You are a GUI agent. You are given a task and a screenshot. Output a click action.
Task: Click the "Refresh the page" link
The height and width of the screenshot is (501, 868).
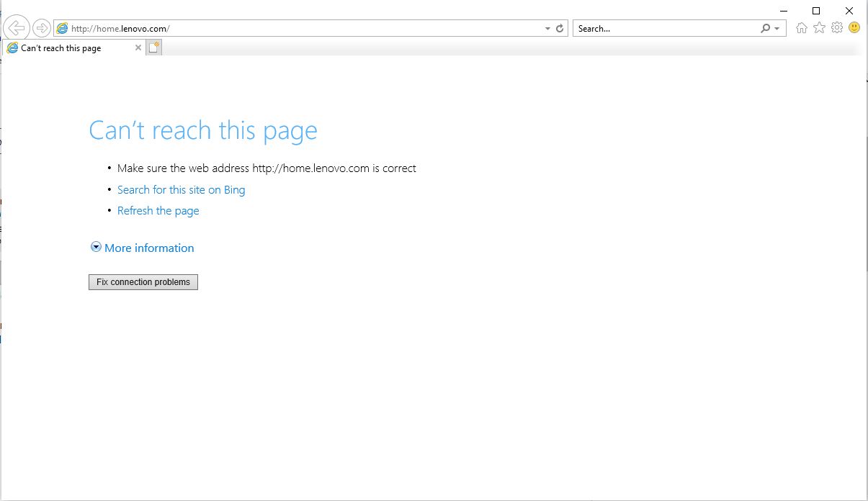158,211
